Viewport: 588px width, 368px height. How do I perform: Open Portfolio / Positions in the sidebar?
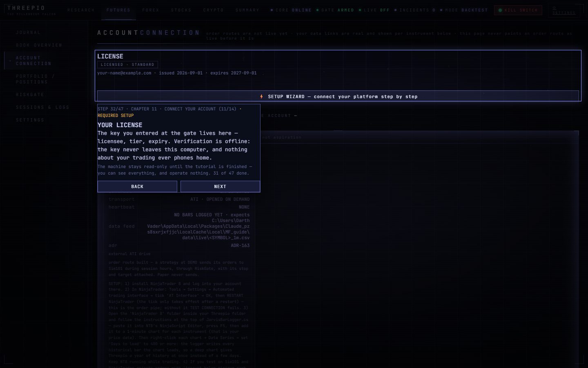(x=35, y=79)
